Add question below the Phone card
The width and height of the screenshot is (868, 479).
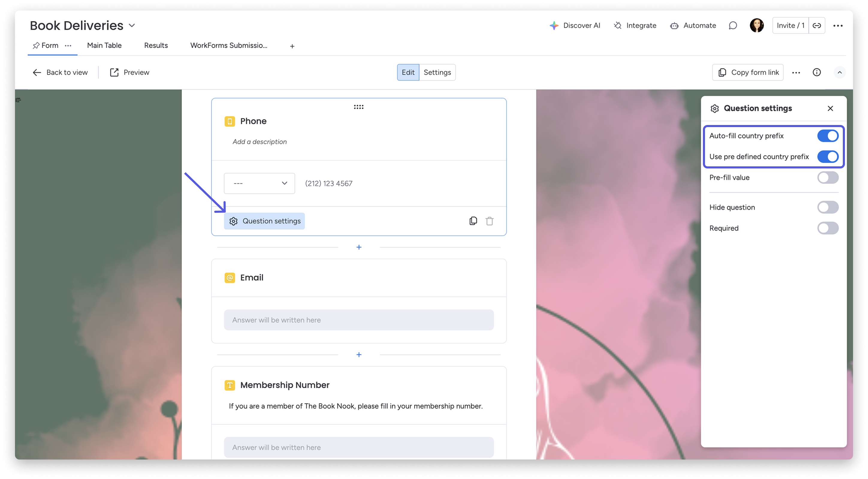pyautogui.click(x=359, y=247)
